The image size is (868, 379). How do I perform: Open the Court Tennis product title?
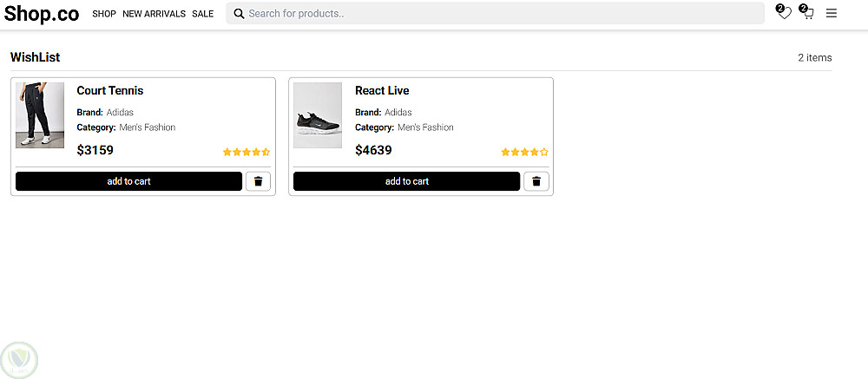pyautogui.click(x=109, y=91)
